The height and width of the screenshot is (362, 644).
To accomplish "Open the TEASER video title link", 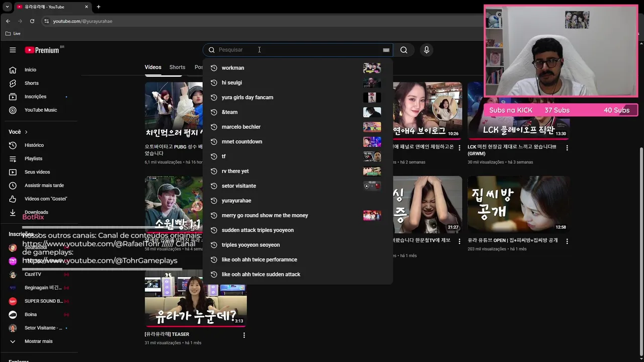I will pyautogui.click(x=167, y=334).
